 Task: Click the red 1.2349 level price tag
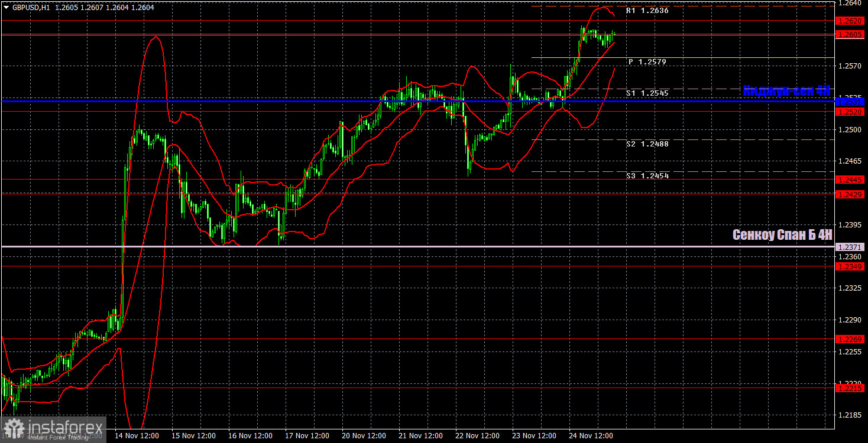(851, 267)
